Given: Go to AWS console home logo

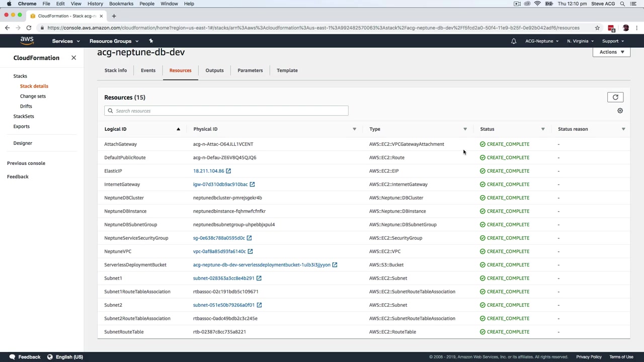Looking at the screenshot, I should tap(27, 41).
